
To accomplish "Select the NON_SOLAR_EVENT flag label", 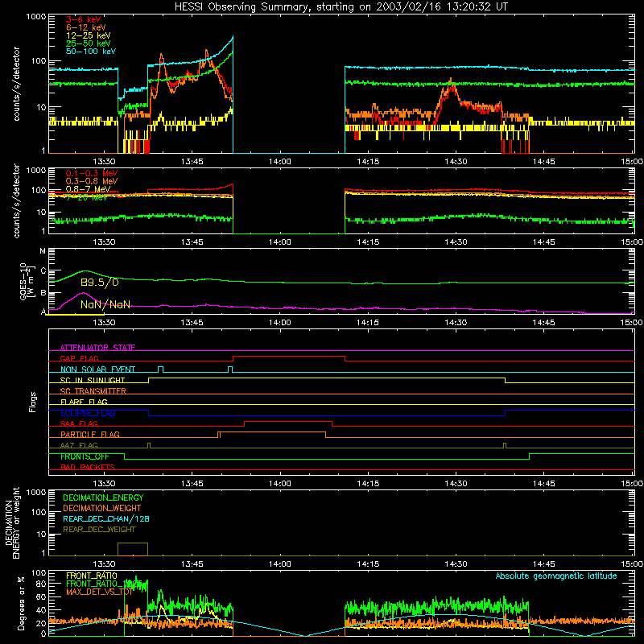I will click(97, 369).
